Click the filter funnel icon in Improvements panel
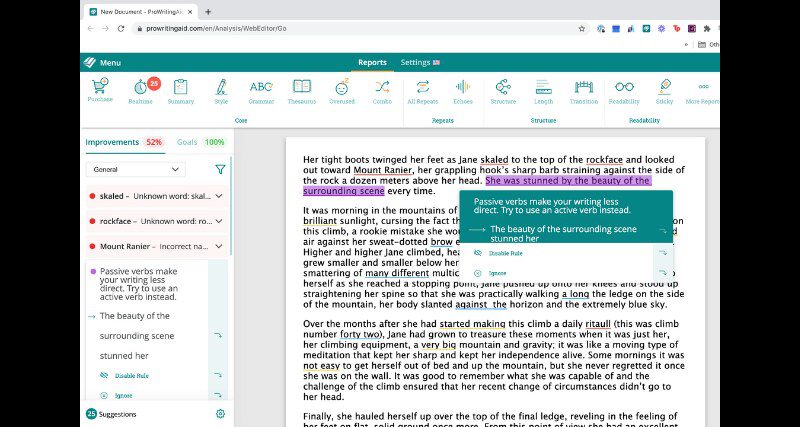The width and height of the screenshot is (800, 427). pos(220,169)
